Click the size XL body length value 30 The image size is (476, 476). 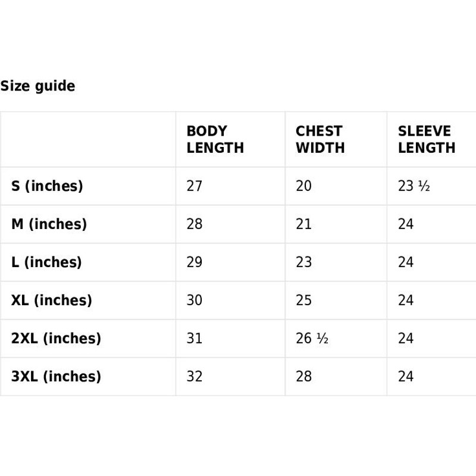pos(195,300)
